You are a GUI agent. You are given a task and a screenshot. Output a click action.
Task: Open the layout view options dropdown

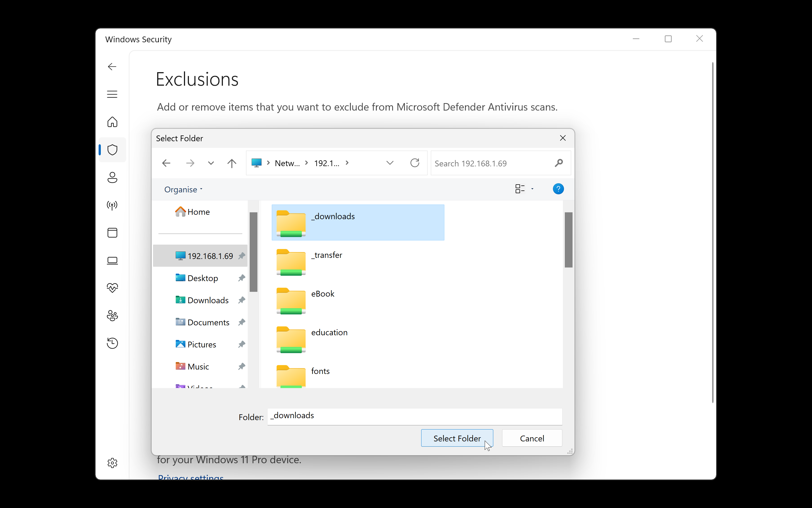(524, 188)
